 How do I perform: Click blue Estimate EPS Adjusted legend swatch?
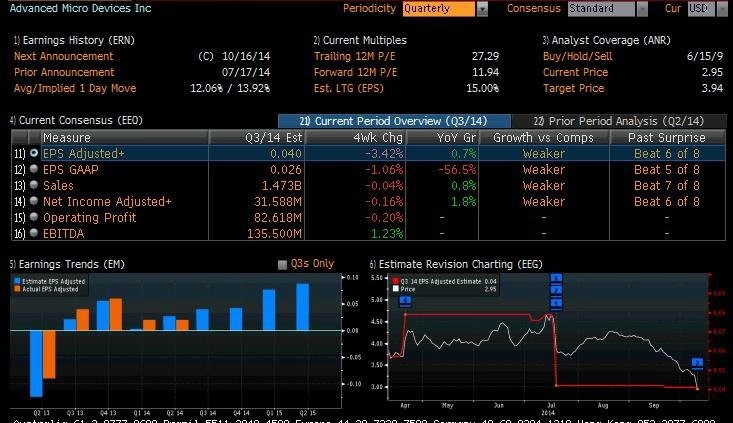(17, 281)
